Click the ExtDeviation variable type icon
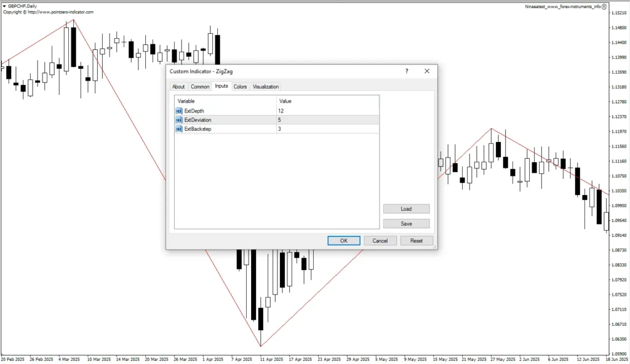The width and height of the screenshot is (630, 364). click(179, 120)
